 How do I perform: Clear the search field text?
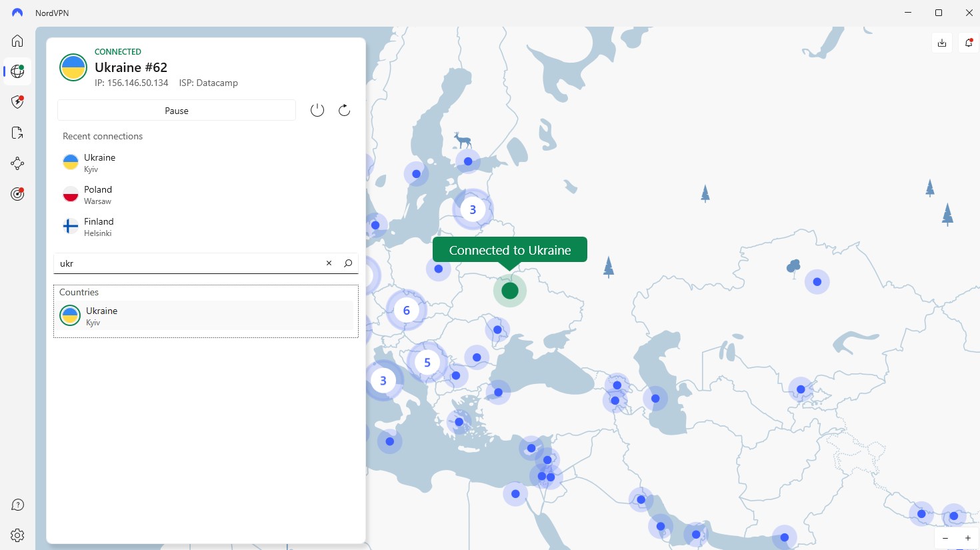(329, 263)
